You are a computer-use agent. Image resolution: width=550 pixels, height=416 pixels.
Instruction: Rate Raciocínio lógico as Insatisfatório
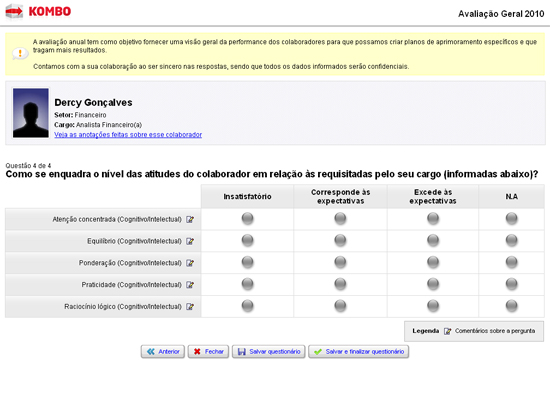(x=247, y=306)
